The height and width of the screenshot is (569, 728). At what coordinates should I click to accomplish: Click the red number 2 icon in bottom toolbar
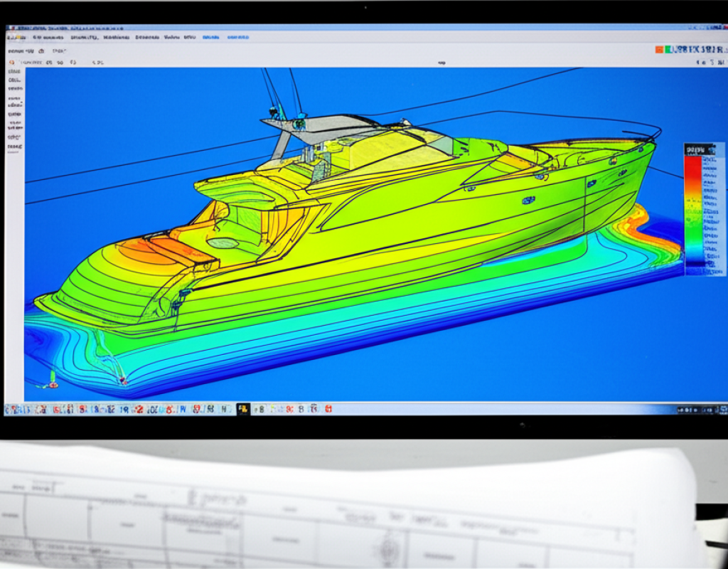[x=139, y=409]
